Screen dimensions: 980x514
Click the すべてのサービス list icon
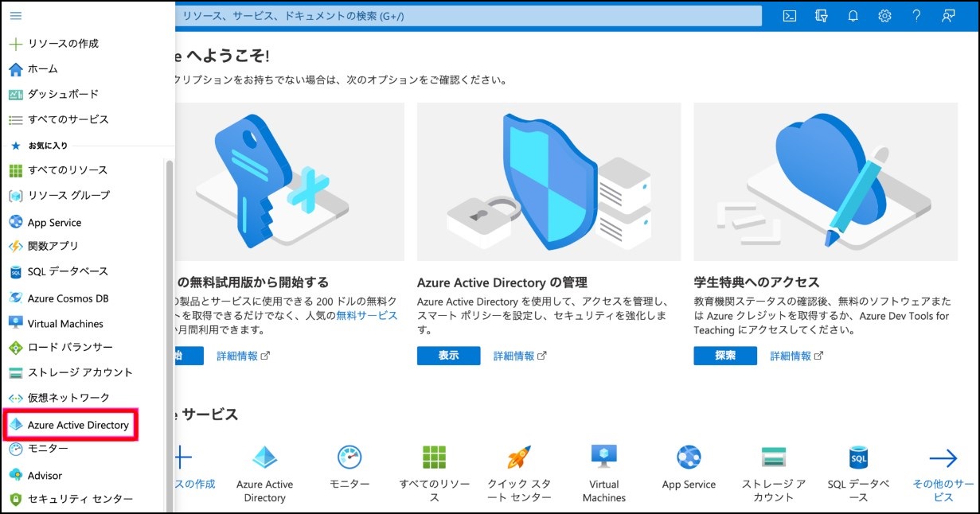pos(15,119)
